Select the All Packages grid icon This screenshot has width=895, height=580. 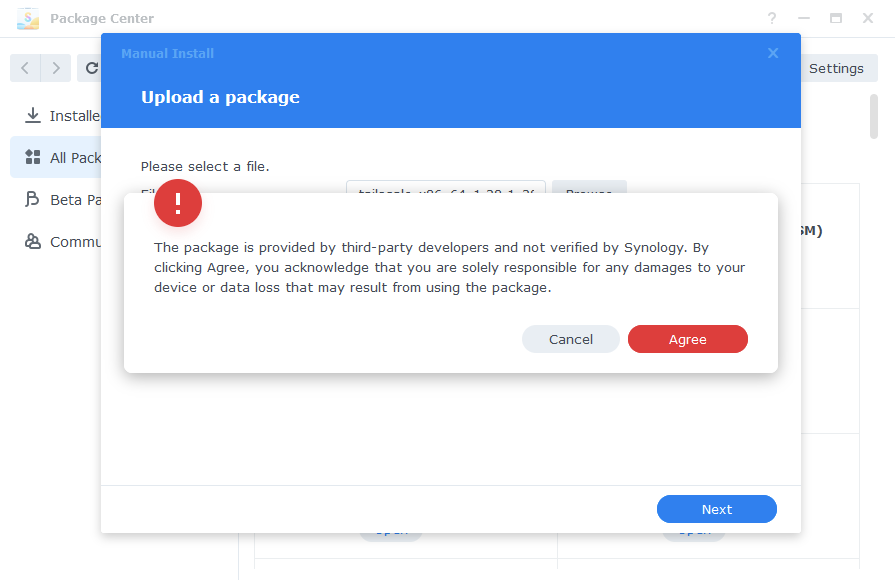point(33,157)
